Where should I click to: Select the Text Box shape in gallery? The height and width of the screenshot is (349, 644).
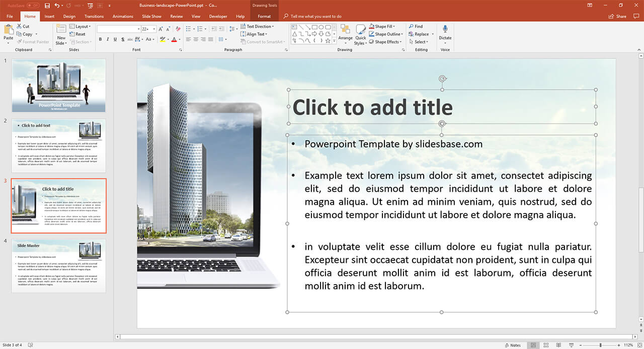click(295, 27)
